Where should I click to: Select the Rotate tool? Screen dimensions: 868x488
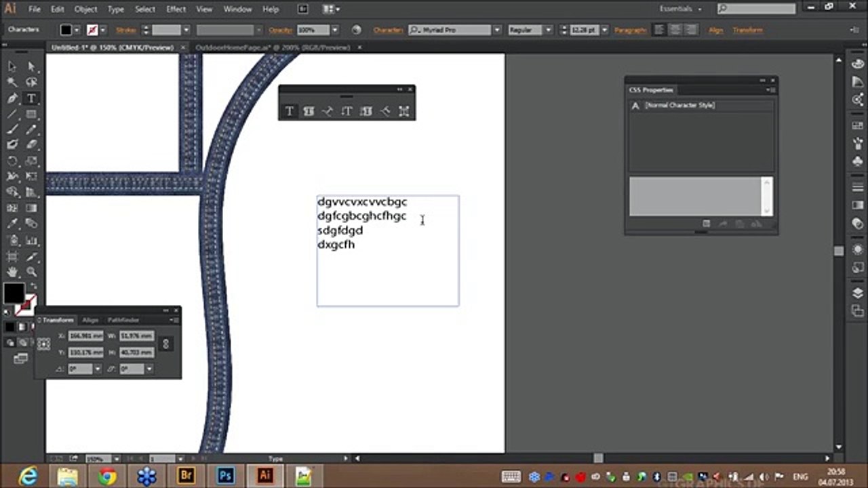click(12, 161)
